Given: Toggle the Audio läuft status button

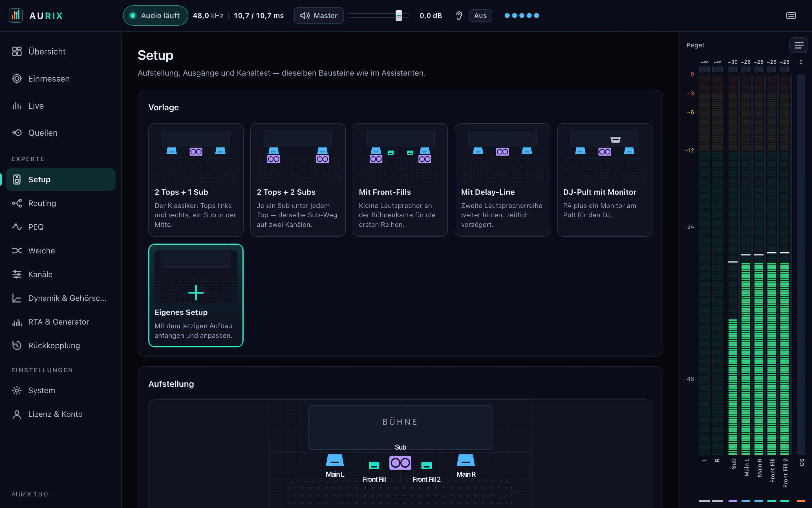Looking at the screenshot, I should coord(155,16).
